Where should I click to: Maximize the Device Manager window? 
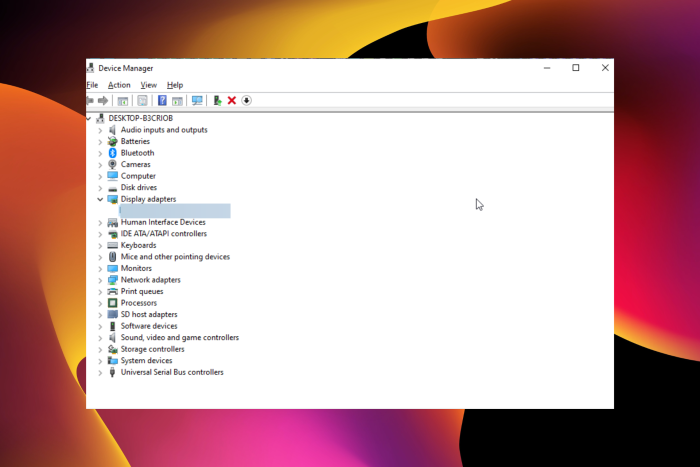(576, 68)
